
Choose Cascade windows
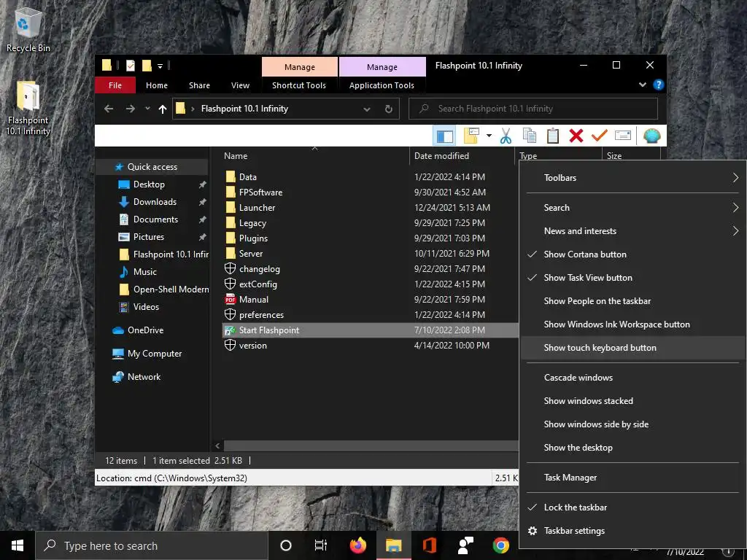[x=632, y=378]
